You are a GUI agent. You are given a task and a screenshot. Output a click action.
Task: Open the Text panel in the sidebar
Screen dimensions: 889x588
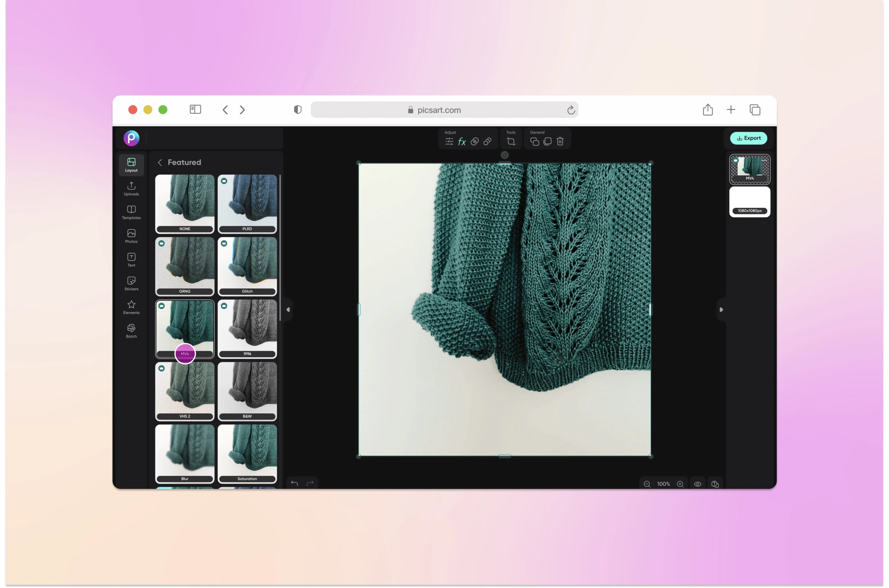(x=131, y=259)
